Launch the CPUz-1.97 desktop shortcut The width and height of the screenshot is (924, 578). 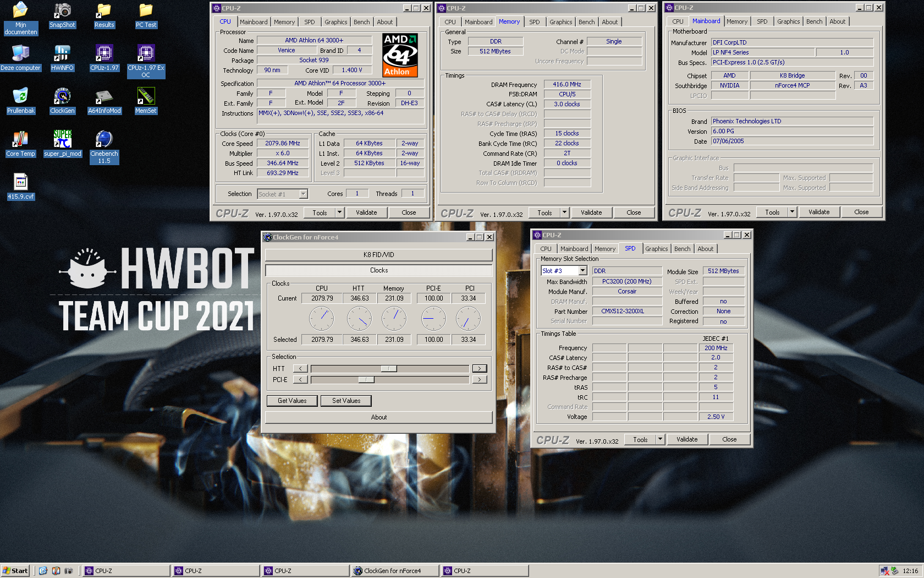coord(104,58)
